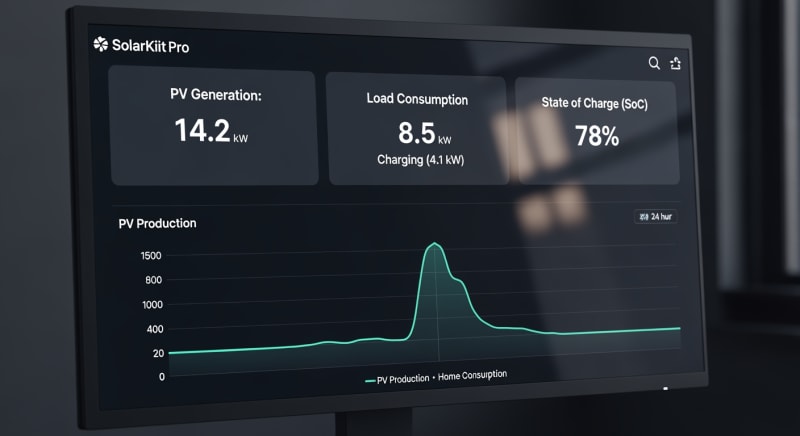
Task: Open the 24 hur time range selector
Action: pyautogui.click(x=656, y=217)
